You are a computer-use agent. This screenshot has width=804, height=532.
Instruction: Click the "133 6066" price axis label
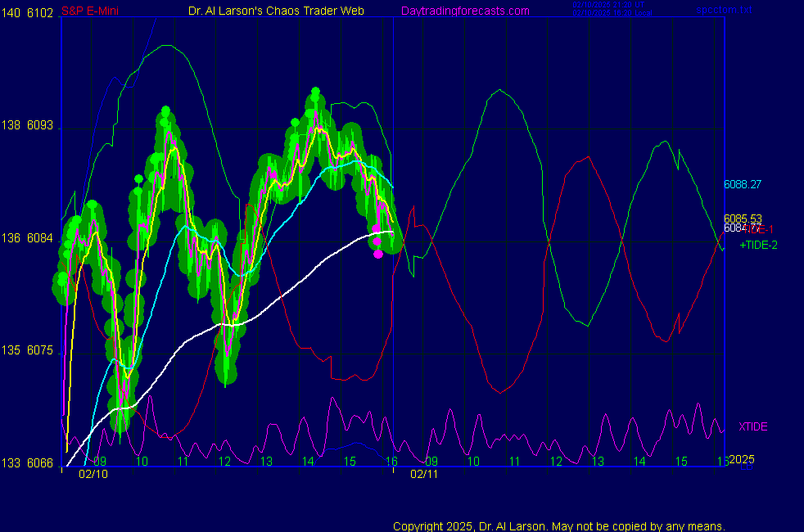(27, 462)
